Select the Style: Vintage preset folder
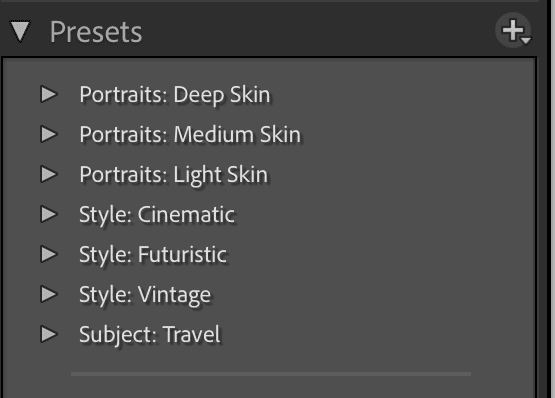Image resolution: width=555 pixels, height=398 pixels. click(145, 295)
